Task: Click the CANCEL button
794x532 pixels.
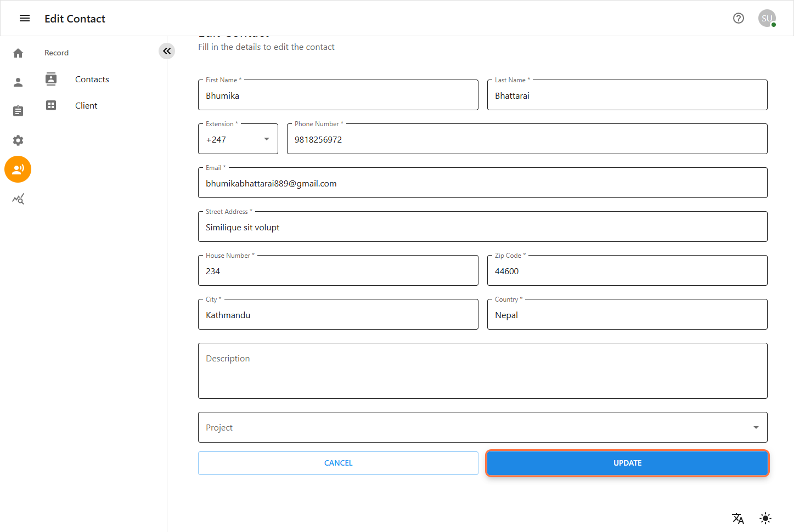Action: [x=338, y=463]
